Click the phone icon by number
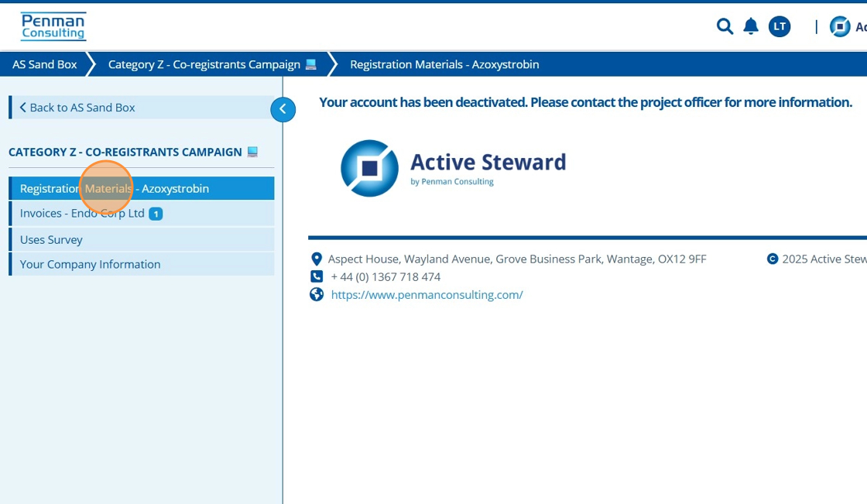This screenshot has width=867, height=504. pos(317,276)
